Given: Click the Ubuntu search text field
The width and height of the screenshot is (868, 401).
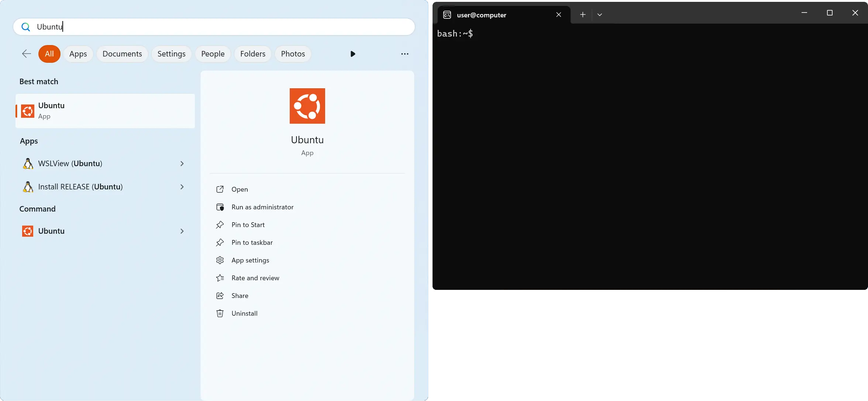Looking at the screenshot, I should coord(214,27).
